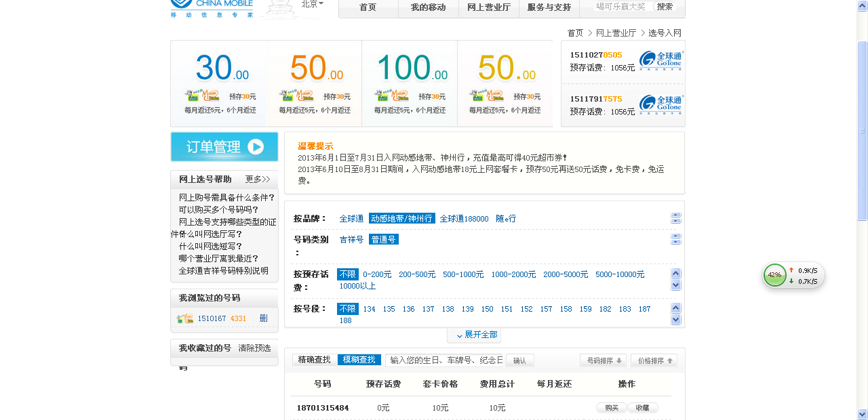Switch to 模糊查找 search tab
Image resolution: width=868 pixels, height=420 pixels.
tap(359, 360)
